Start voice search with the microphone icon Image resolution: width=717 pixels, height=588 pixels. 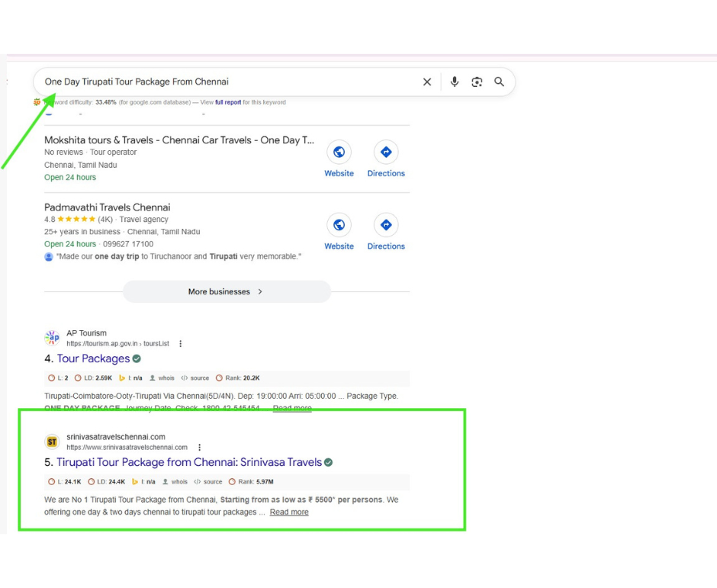[454, 82]
